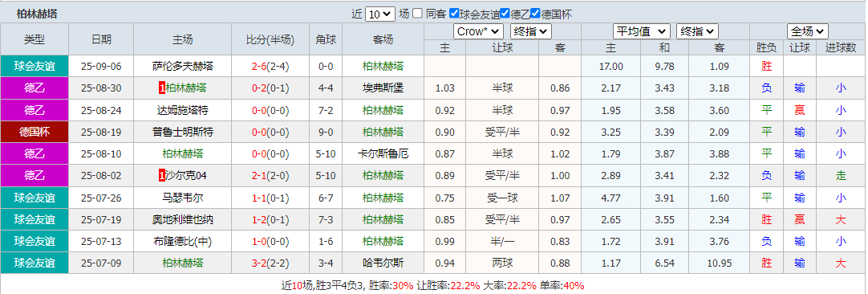The height and width of the screenshot is (294, 868).
Task: Open team 马瑟韦尔
Action: [183, 198]
